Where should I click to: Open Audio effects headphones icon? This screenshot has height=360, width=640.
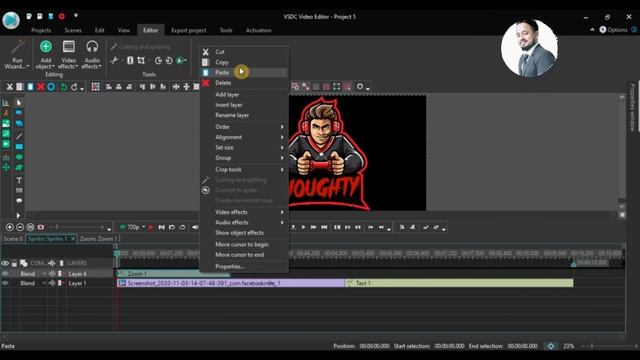[x=92, y=47]
